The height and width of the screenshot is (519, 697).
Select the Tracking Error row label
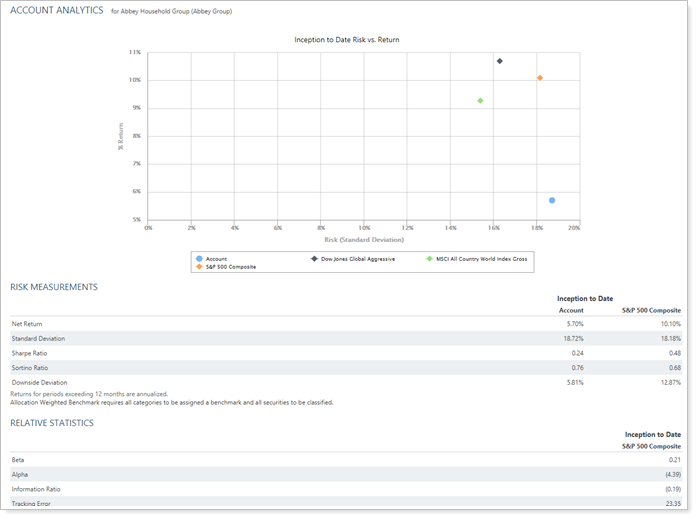31,503
